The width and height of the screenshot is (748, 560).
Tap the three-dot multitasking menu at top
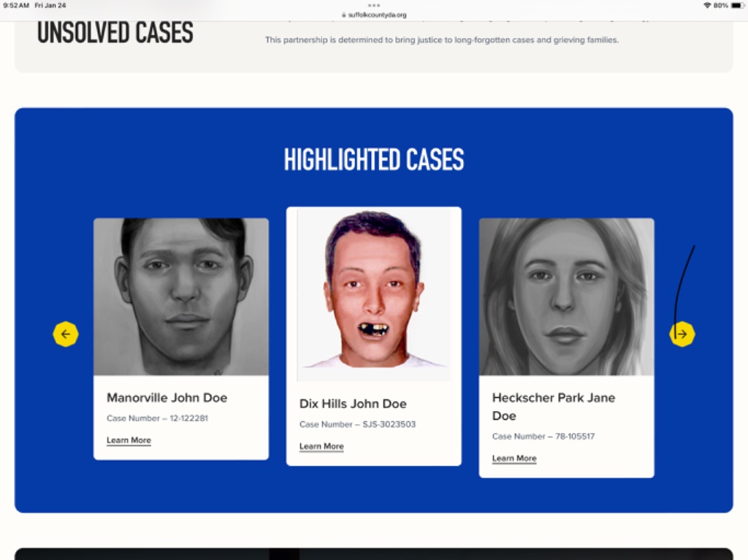374,6
